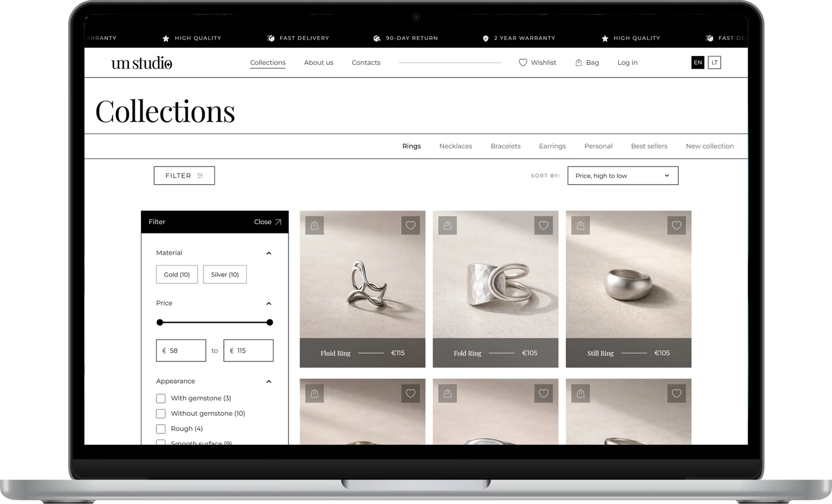Image resolution: width=832 pixels, height=504 pixels.
Task: Add Fold Ring to bag icon
Action: pos(448,225)
